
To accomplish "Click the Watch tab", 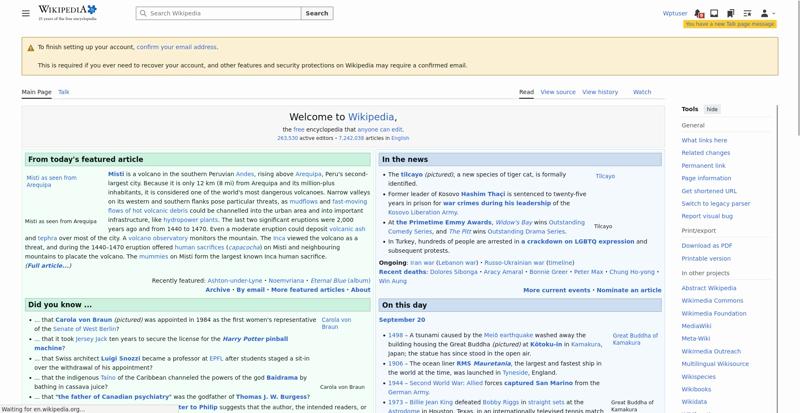I will coord(642,92).
